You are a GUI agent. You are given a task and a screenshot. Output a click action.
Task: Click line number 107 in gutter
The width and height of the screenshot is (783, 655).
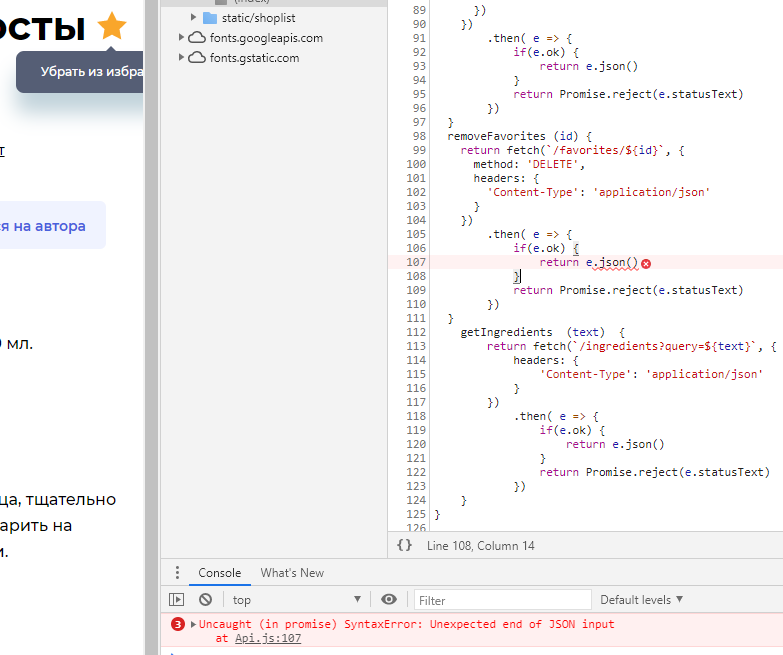[x=416, y=262]
